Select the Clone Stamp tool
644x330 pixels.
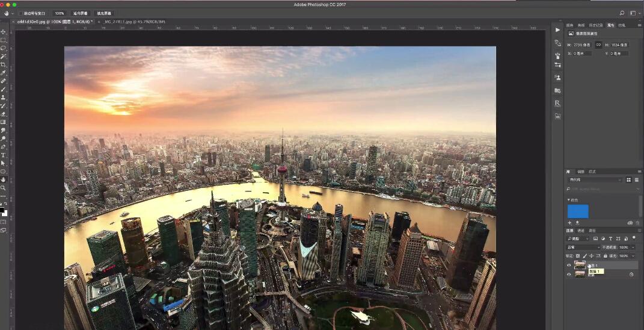click(3, 98)
